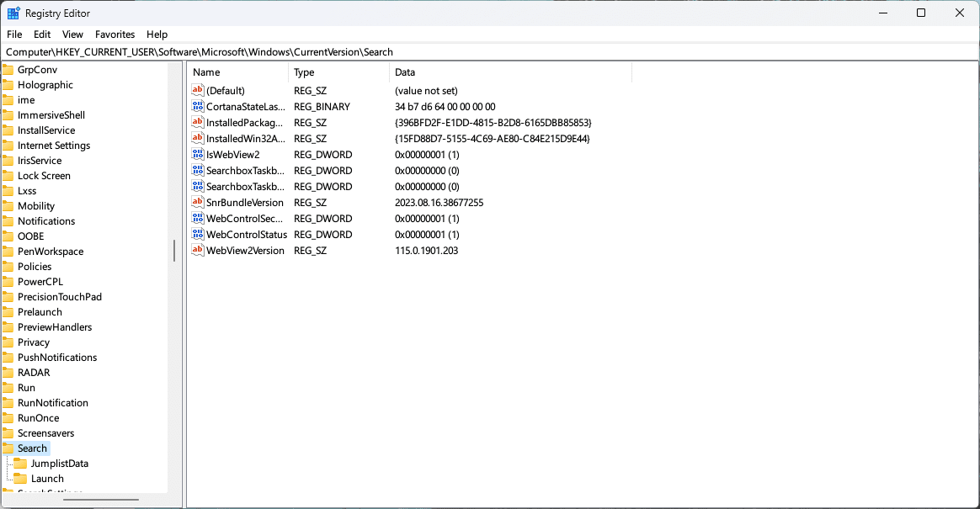Click the {396BFD2F-E1DD-4815-B2D8-6165DBB85853} data cell

(493, 123)
